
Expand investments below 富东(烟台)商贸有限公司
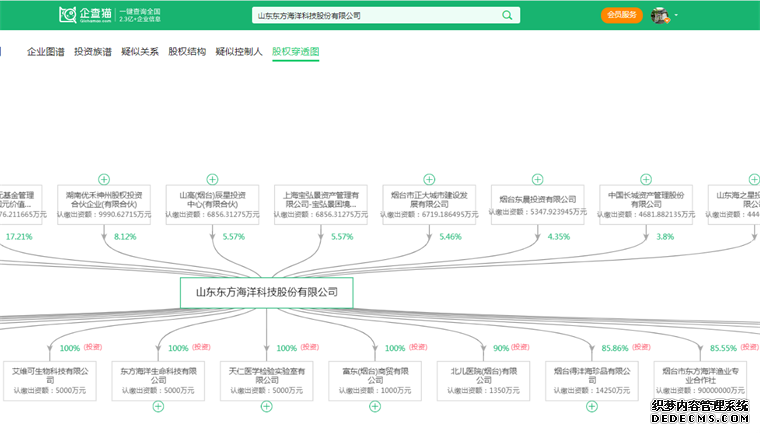click(x=375, y=407)
